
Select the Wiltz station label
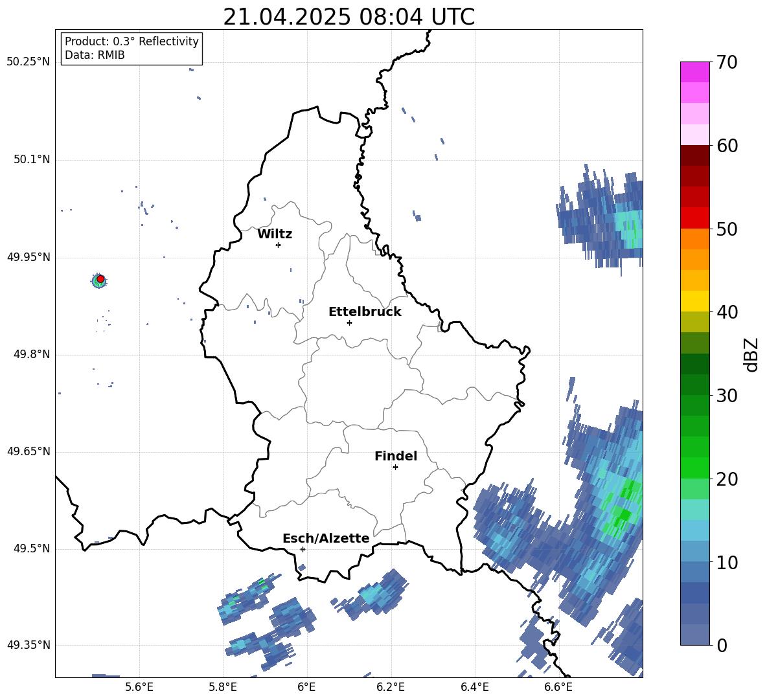275,234
